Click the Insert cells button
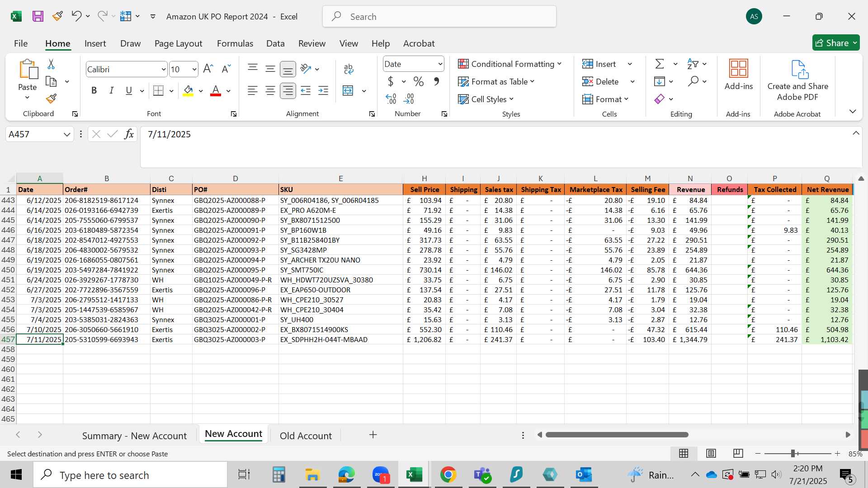The width and height of the screenshot is (868, 488). (x=600, y=64)
